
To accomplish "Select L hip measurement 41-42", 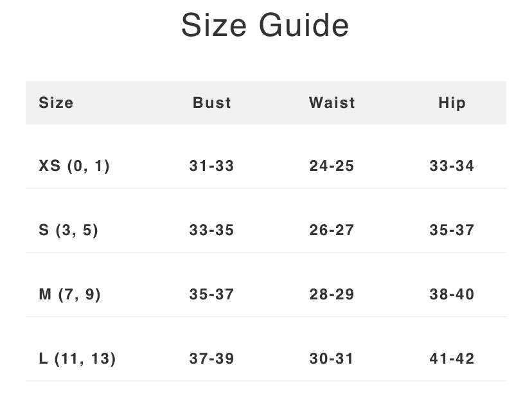I will [x=452, y=359].
